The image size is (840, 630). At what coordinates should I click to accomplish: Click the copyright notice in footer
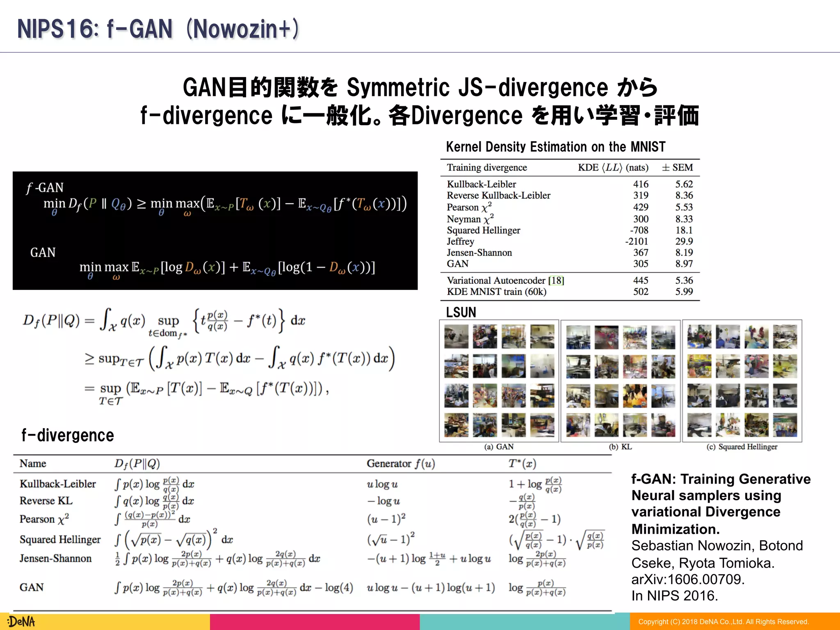coord(724,622)
